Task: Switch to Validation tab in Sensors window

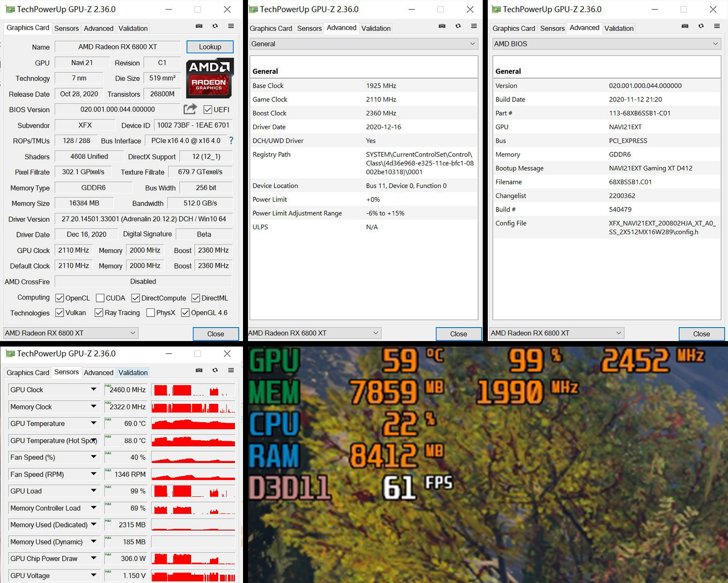Action: point(133,372)
